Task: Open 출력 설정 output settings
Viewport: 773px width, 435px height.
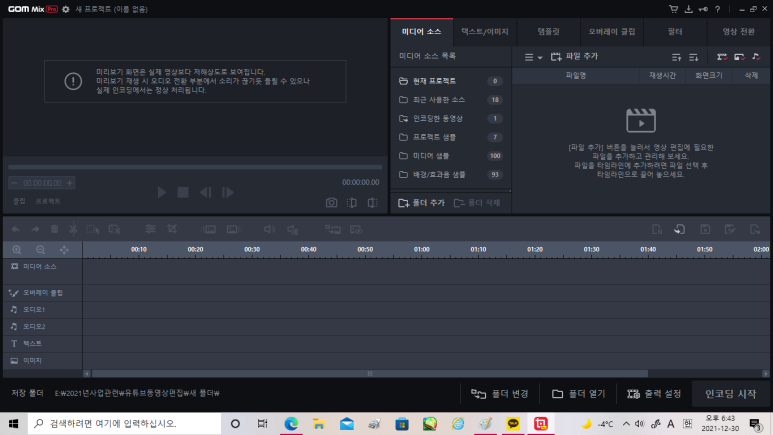Action: (x=654, y=394)
